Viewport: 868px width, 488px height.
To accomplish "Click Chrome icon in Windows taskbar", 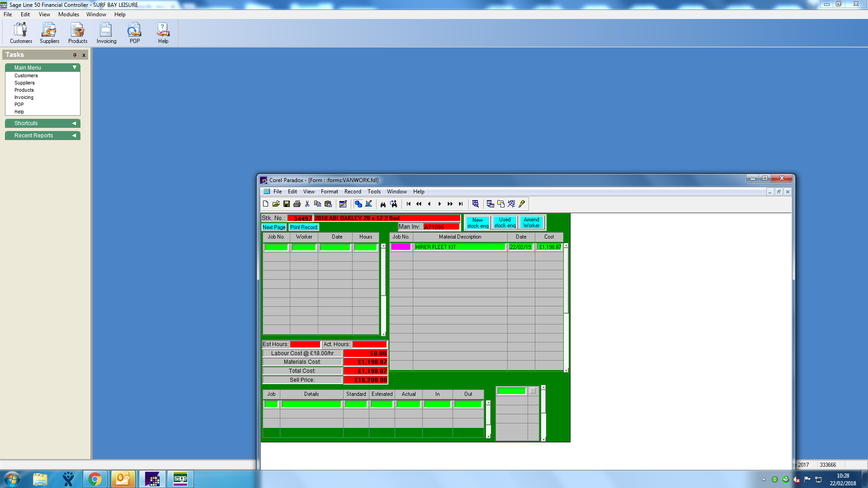I will pyautogui.click(x=95, y=479).
